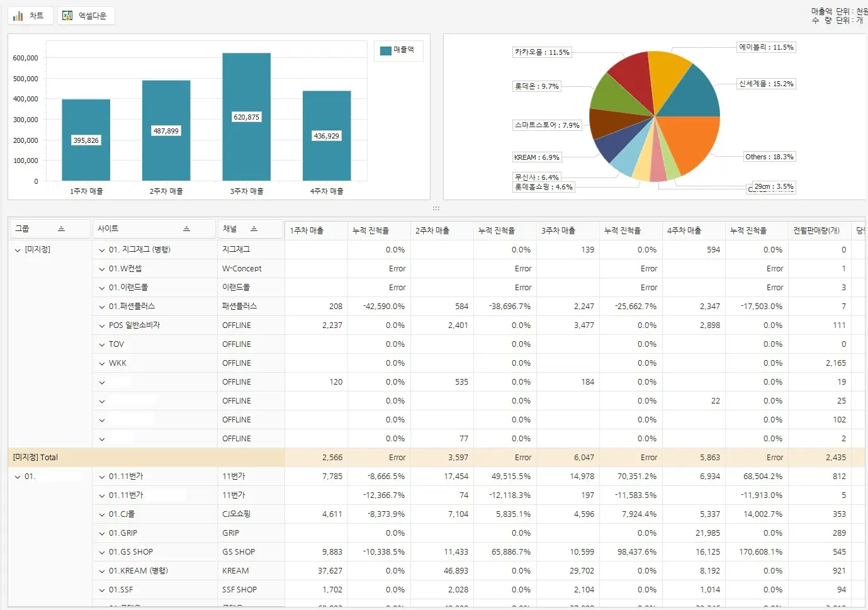
Task: Select the 전월판매량(개) column header
Action: pos(817,230)
